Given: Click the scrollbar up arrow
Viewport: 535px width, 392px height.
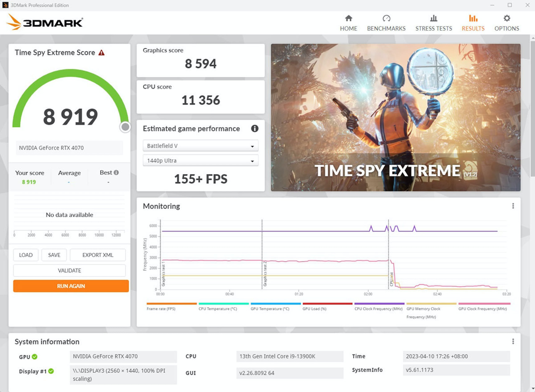Looking at the screenshot, I should (533, 38).
